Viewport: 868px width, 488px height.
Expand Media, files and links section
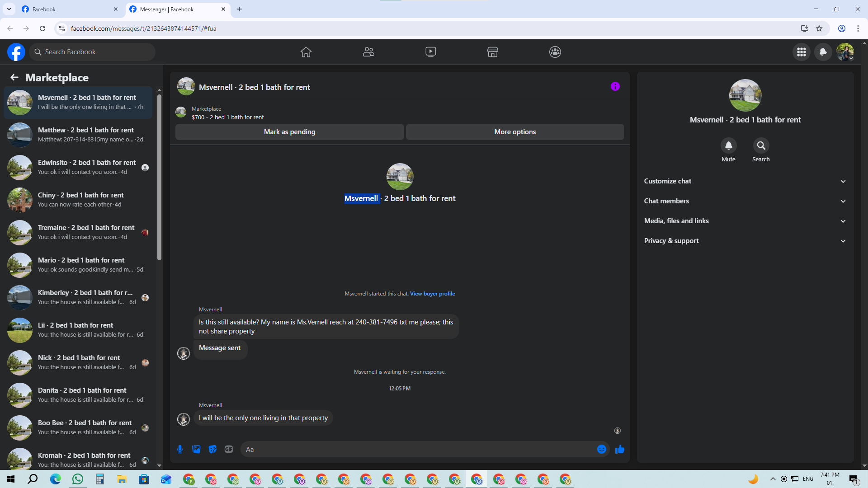coord(745,221)
